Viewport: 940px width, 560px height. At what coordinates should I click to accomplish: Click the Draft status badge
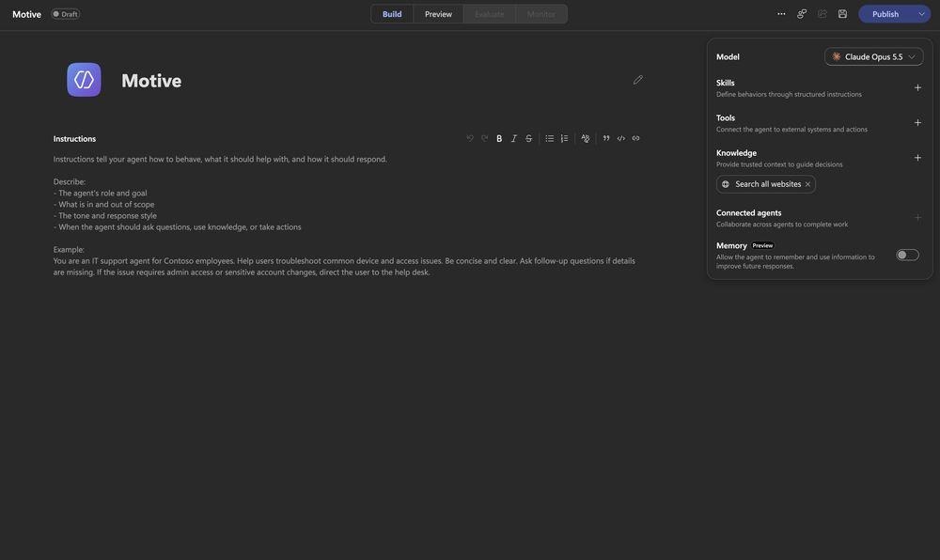(66, 14)
